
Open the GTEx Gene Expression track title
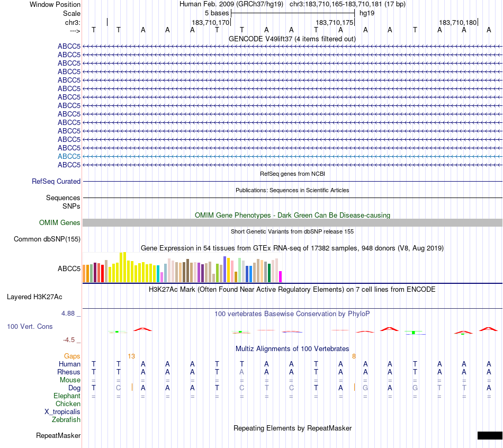pyautogui.click(x=292, y=248)
